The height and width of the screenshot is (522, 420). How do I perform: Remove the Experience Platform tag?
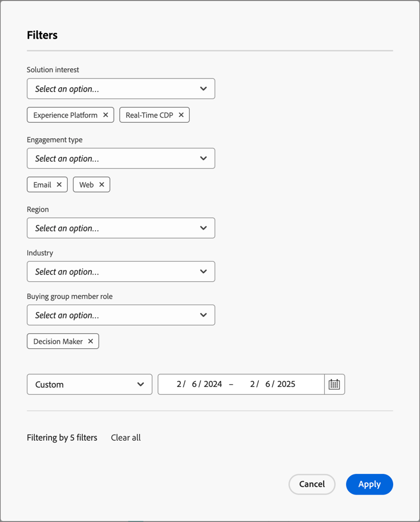(105, 115)
